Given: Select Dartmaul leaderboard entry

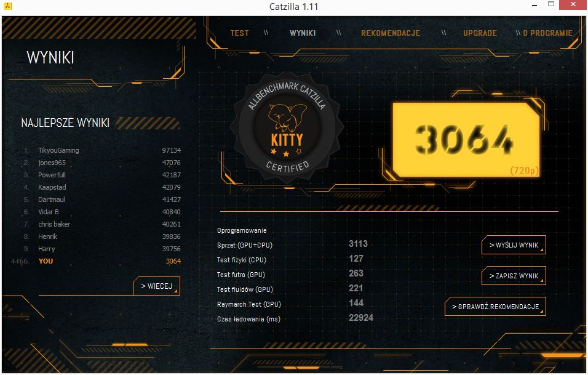Looking at the screenshot, I should [x=101, y=200].
